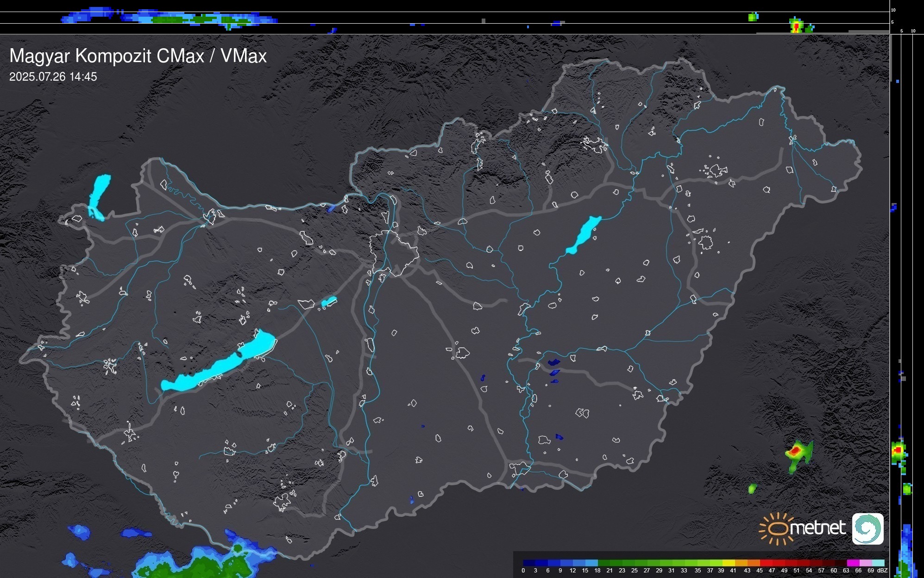The height and width of the screenshot is (578, 924).
Task: Click the Magyar Kompozit CMax / VMax title
Action: (138, 56)
